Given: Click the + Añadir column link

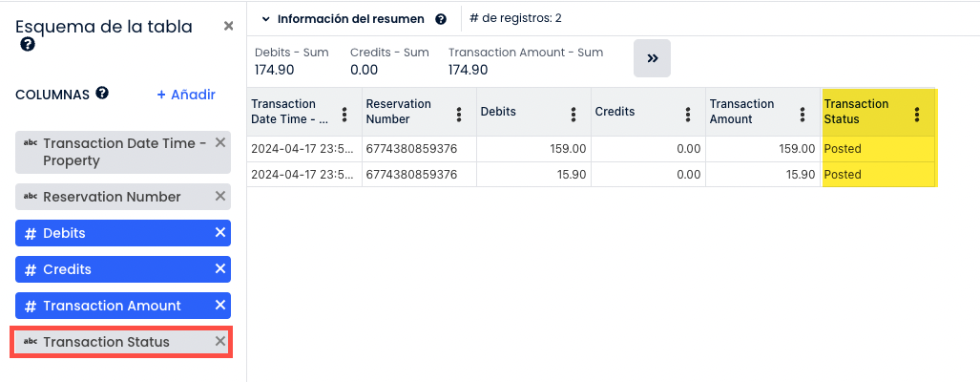Looking at the screenshot, I should (186, 95).
